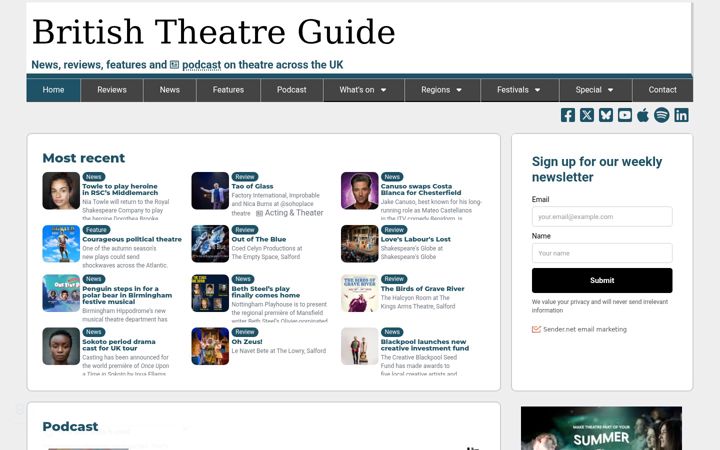Click 'Sign up for our weekly newsletter' heading
The image size is (720, 450).
click(x=597, y=169)
